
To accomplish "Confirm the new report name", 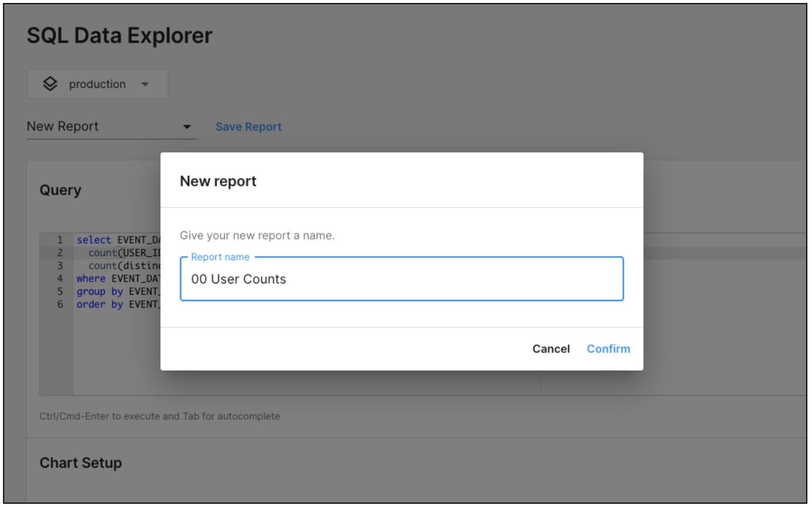I will (x=608, y=349).
